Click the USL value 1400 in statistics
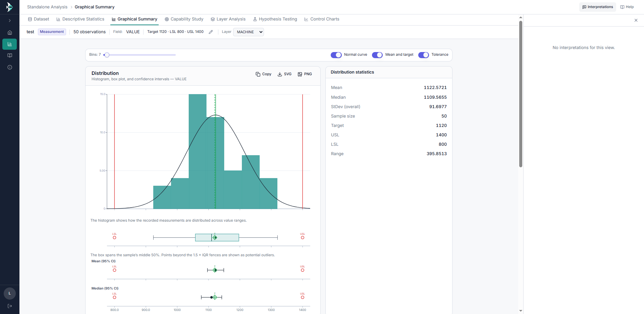Viewport: 644px width, 314px height. coord(441,135)
